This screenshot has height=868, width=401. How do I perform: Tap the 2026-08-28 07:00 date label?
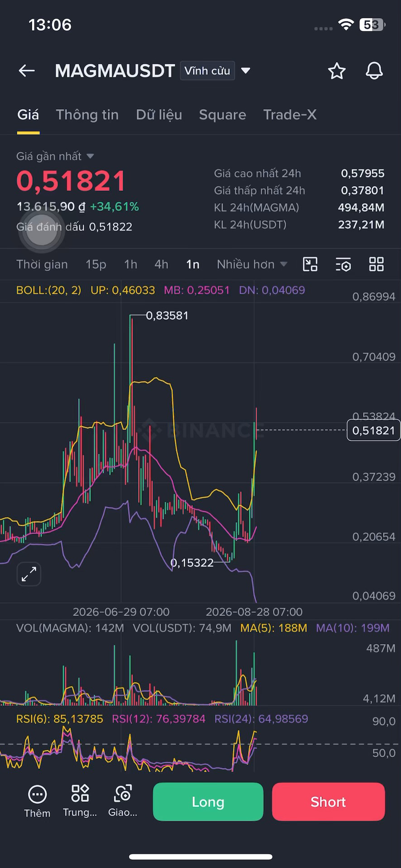[x=254, y=612]
